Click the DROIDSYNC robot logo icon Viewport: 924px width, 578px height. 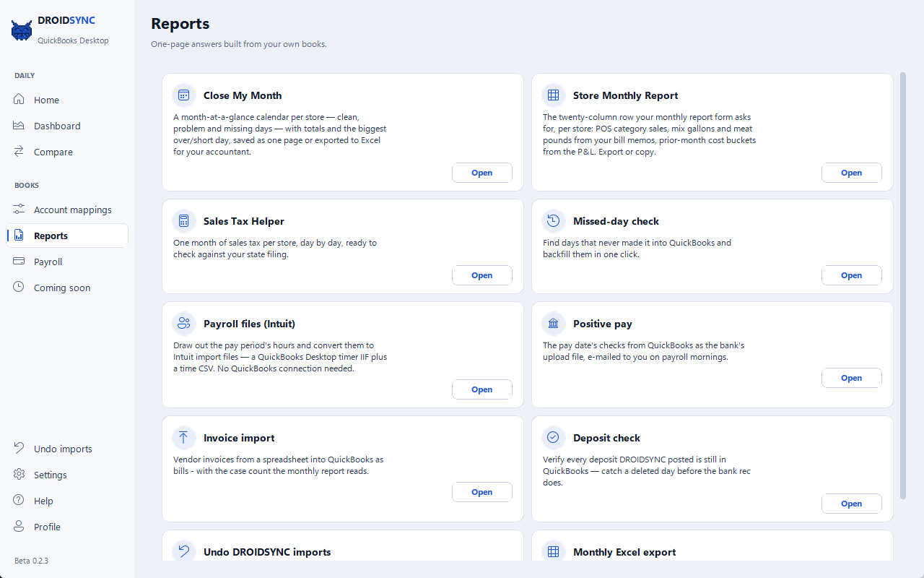[22, 30]
